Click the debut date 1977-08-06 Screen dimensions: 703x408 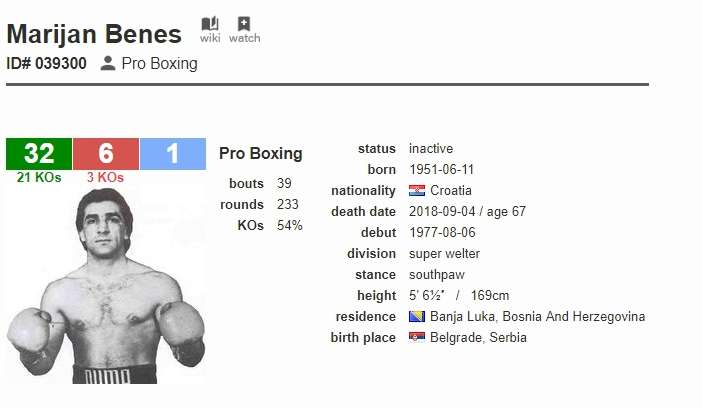click(443, 233)
